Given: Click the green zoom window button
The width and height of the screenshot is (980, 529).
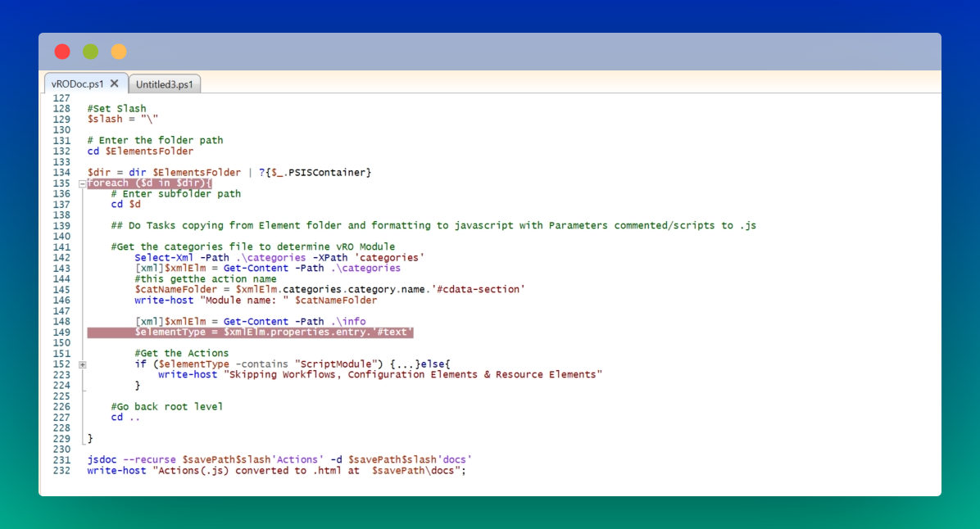Looking at the screenshot, I should tap(90, 51).
